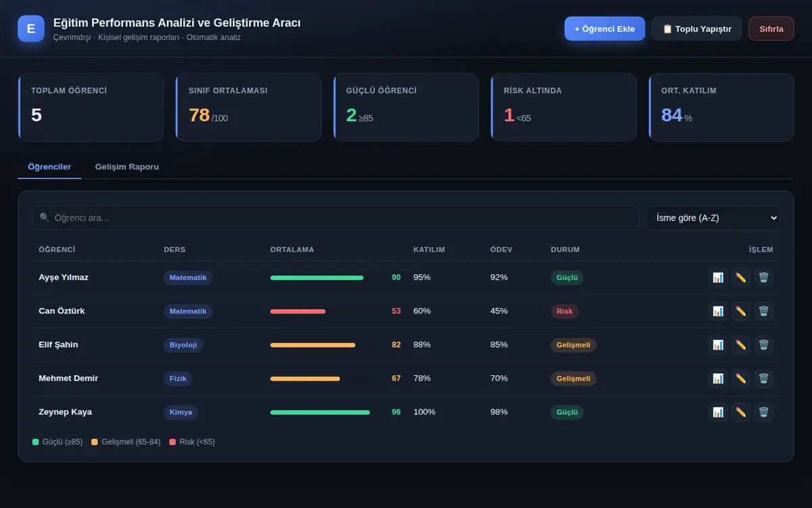Click the trash icon in Mehmet Demir's row

[x=764, y=378]
